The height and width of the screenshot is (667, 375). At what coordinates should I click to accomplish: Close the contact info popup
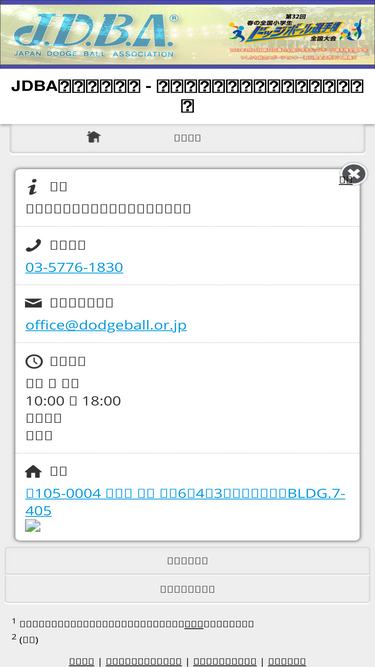[x=354, y=174]
